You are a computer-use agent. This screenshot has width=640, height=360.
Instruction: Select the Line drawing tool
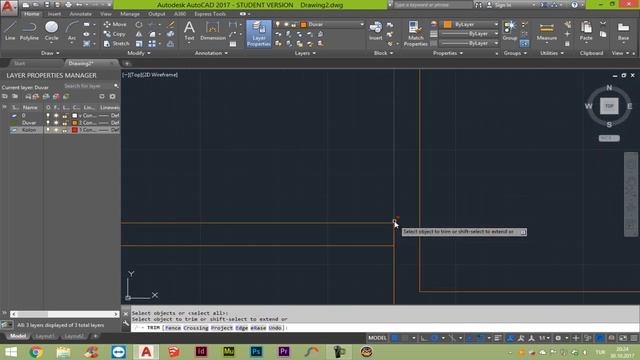point(10,31)
